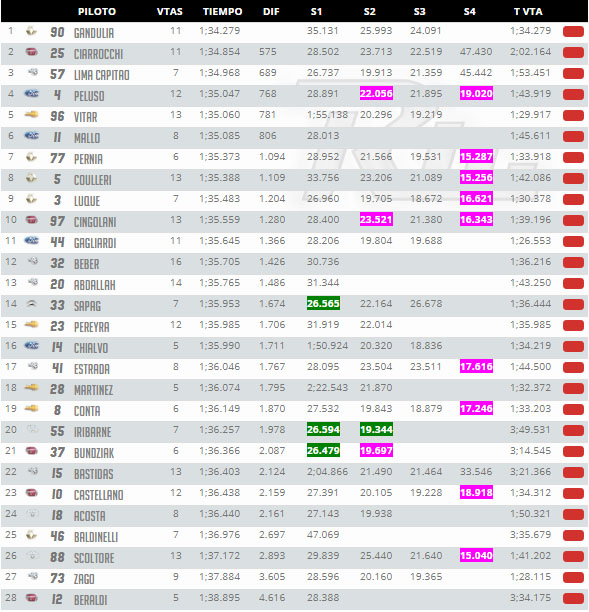Image resolution: width=589 pixels, height=612 pixels.
Task: Click the red status indicator in Ciarrocchi's row
Action: (x=573, y=53)
